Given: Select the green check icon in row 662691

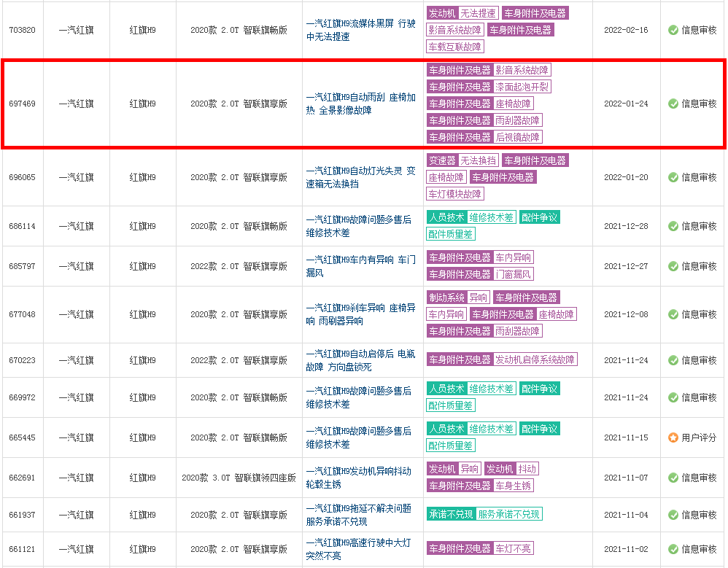Looking at the screenshot, I should point(673,478).
